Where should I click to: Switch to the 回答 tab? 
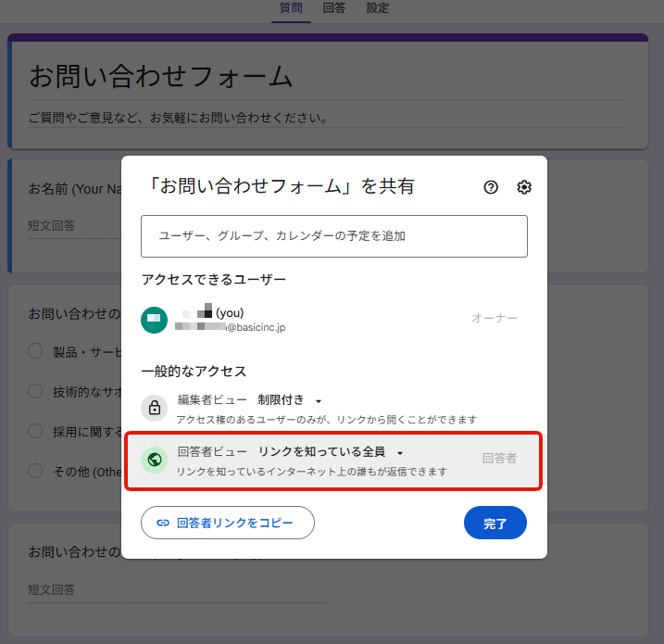pos(334,8)
